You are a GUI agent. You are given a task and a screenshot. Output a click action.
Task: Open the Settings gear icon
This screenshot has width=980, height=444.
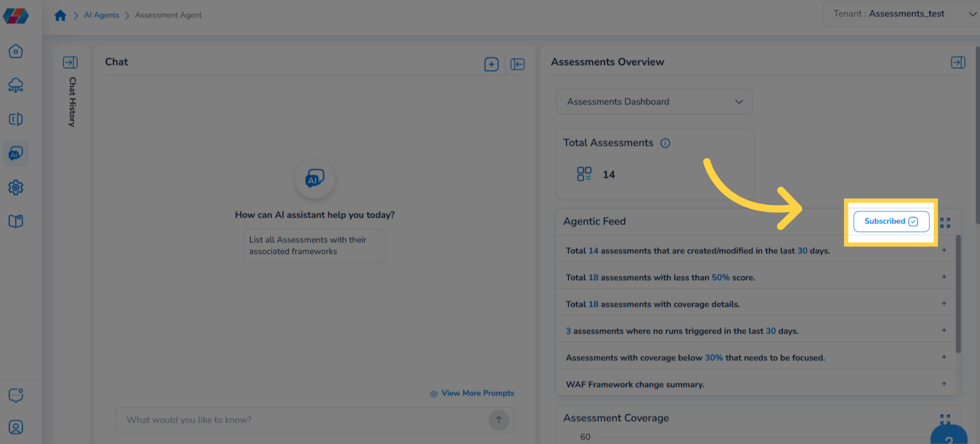pyautogui.click(x=16, y=187)
